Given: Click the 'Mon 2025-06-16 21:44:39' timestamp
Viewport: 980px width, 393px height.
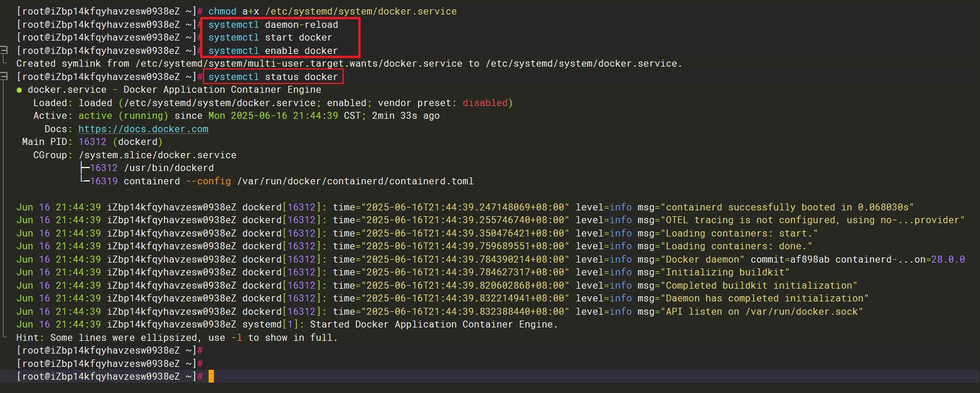Looking at the screenshot, I should click(x=273, y=115).
